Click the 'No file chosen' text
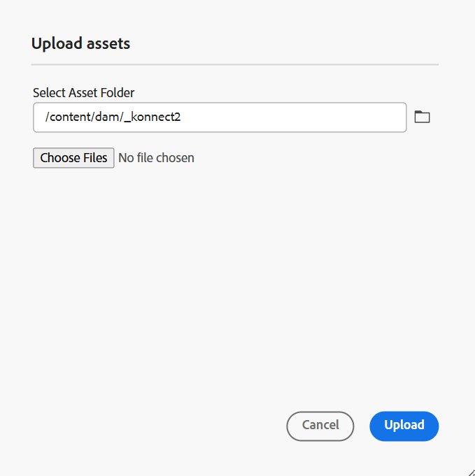The height and width of the screenshot is (476, 475). pos(156,158)
